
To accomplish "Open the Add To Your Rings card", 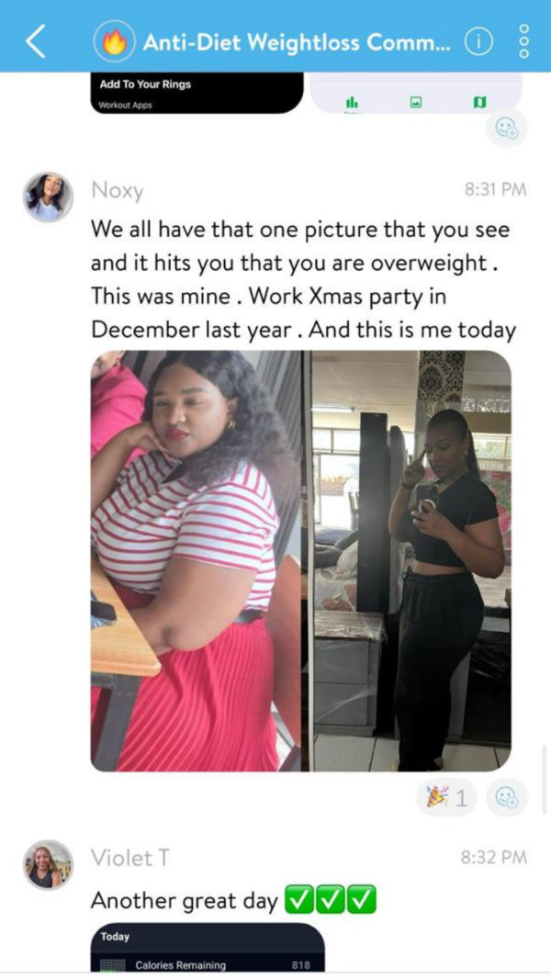I will [x=197, y=93].
